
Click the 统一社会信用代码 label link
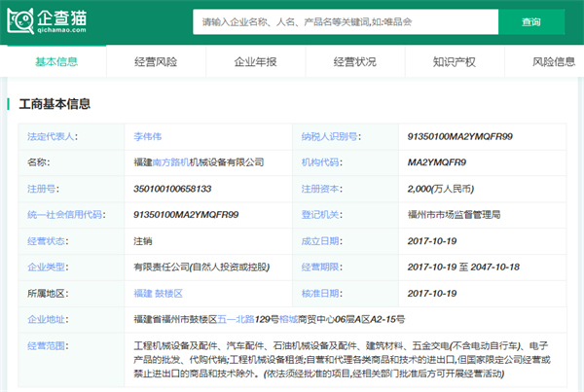(64, 215)
